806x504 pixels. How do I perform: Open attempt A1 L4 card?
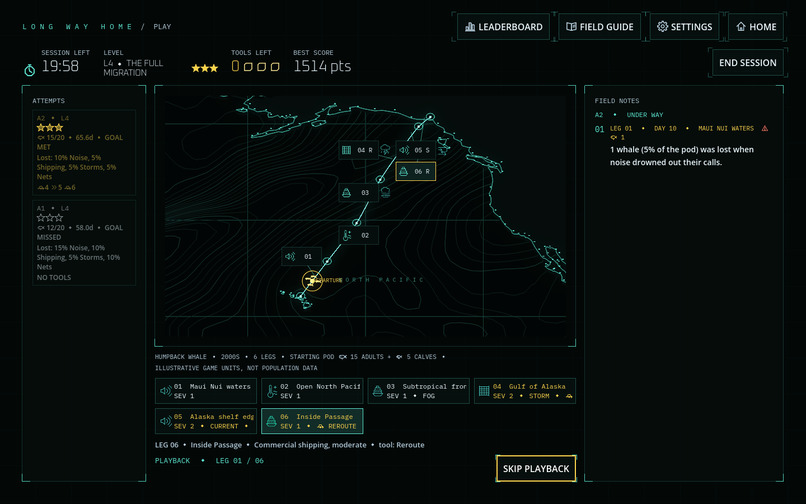(84, 243)
